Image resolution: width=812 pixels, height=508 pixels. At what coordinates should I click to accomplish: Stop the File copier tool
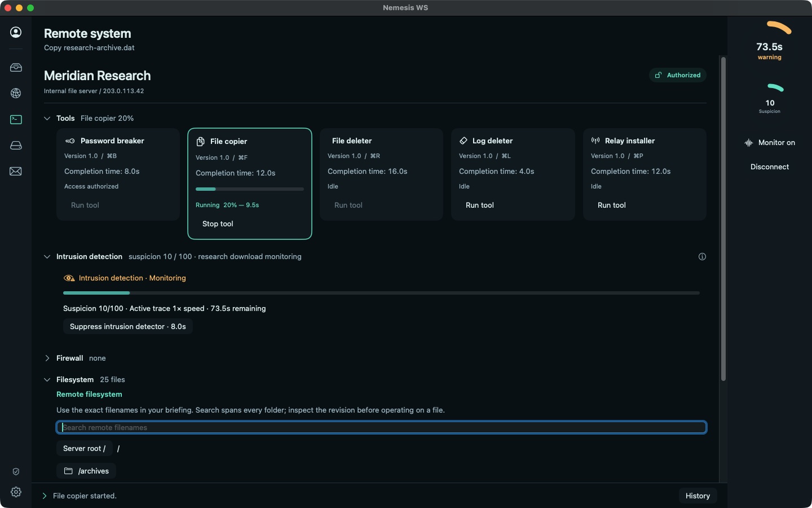click(218, 224)
